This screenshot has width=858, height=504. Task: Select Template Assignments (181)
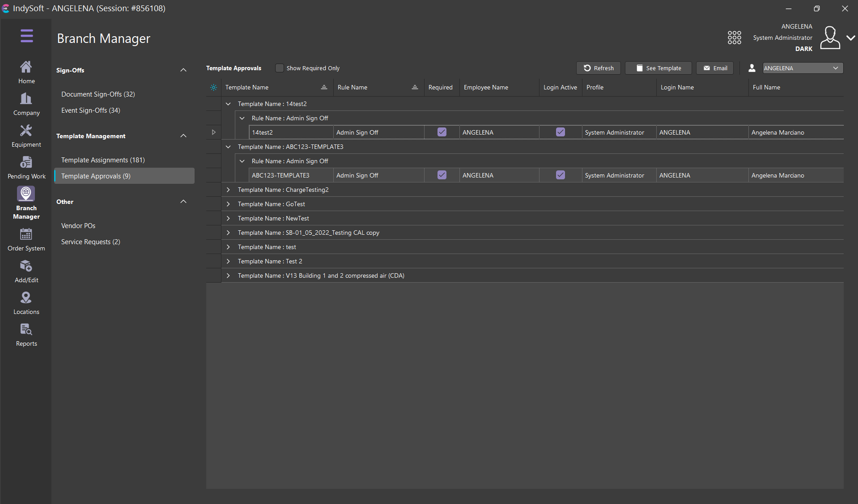point(103,160)
